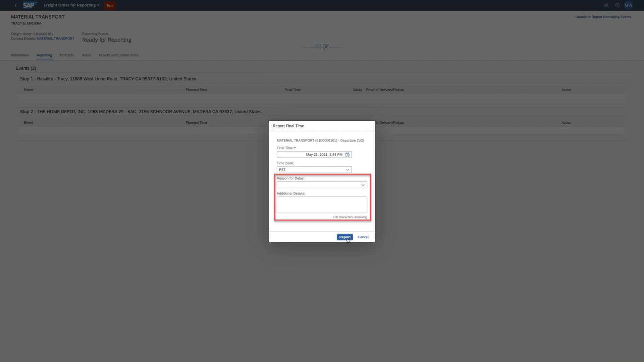Click the Report button
644x362 pixels.
point(345,237)
